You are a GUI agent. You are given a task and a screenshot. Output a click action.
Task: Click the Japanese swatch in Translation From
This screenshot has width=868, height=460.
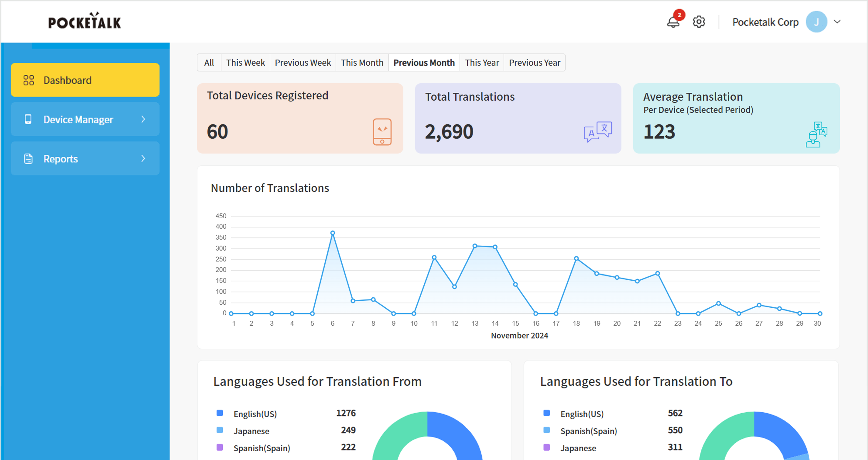pyautogui.click(x=220, y=430)
